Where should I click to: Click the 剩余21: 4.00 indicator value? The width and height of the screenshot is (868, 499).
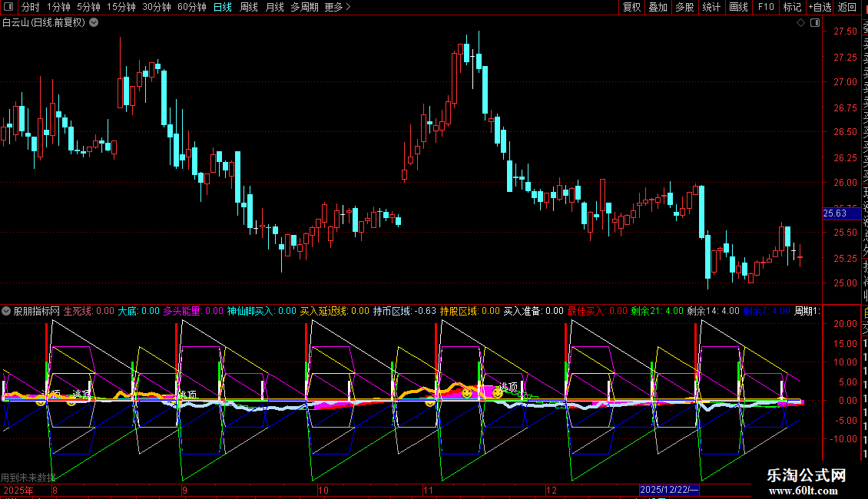(657, 312)
